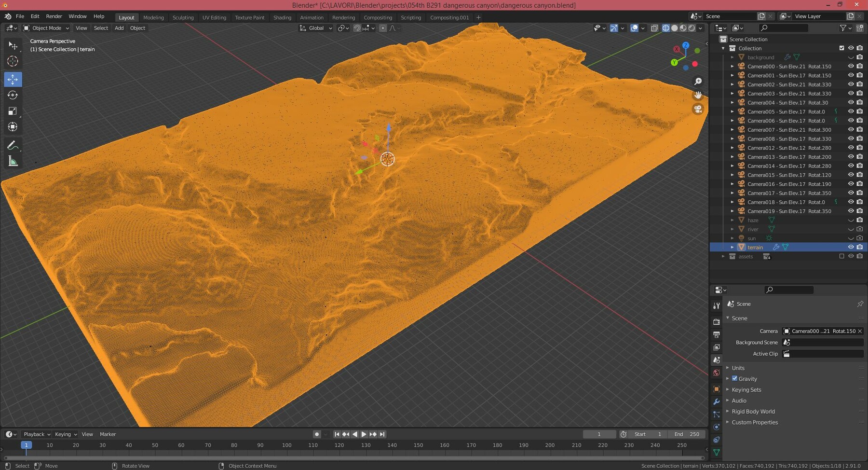Select the Annotate tool
868x470 pixels.
(13, 145)
